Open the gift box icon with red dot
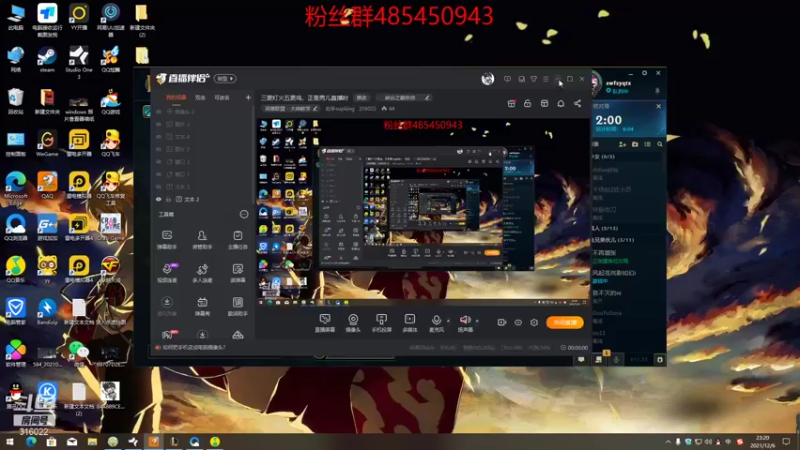The image size is (800, 450). [x=511, y=104]
